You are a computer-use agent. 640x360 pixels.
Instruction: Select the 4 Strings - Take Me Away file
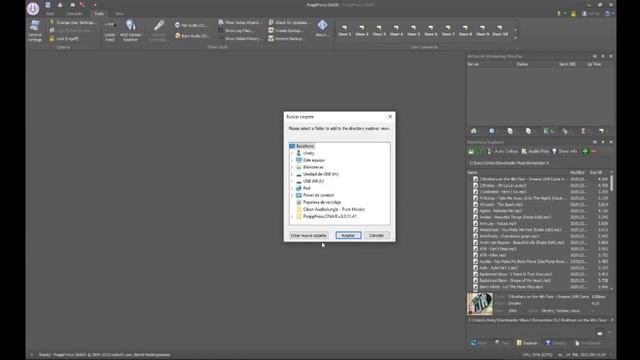pos(523,198)
